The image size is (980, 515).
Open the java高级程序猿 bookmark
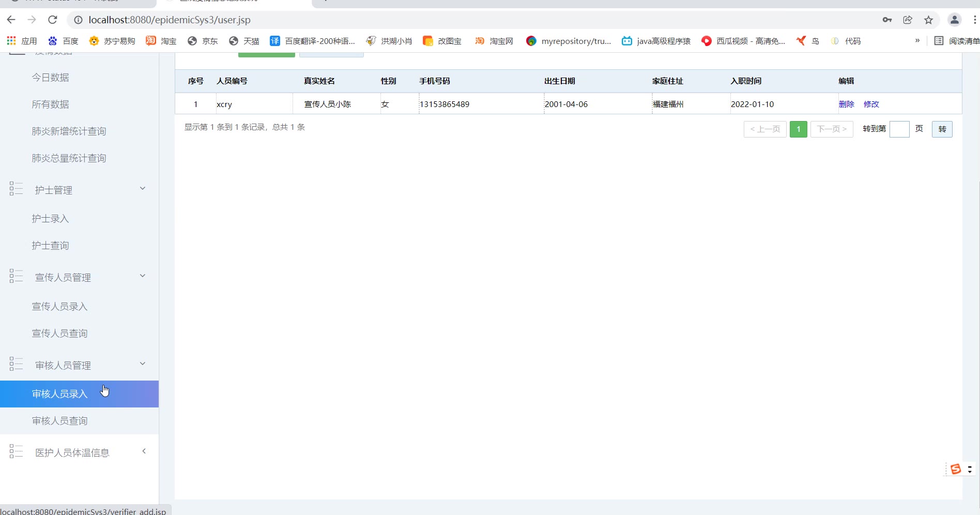coord(656,41)
